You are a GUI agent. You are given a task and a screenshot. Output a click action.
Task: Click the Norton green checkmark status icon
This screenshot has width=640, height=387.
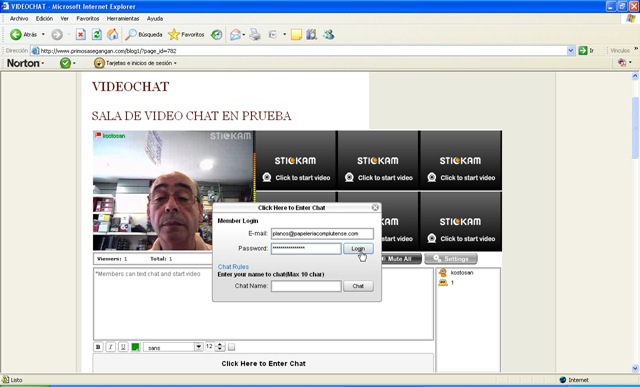coord(65,63)
